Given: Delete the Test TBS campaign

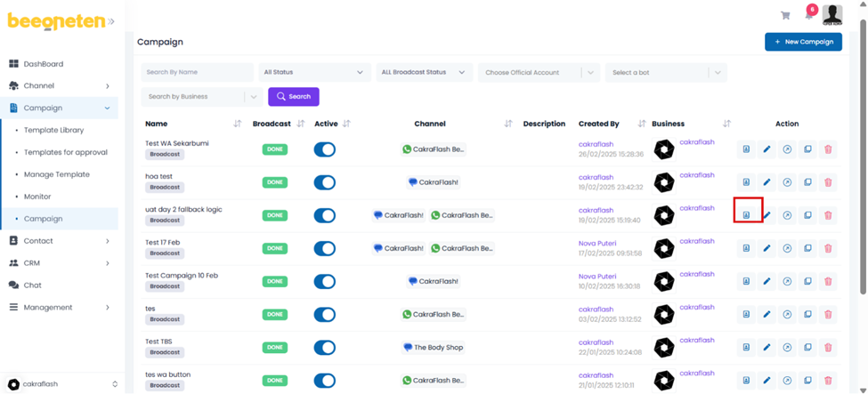Looking at the screenshot, I should (828, 348).
